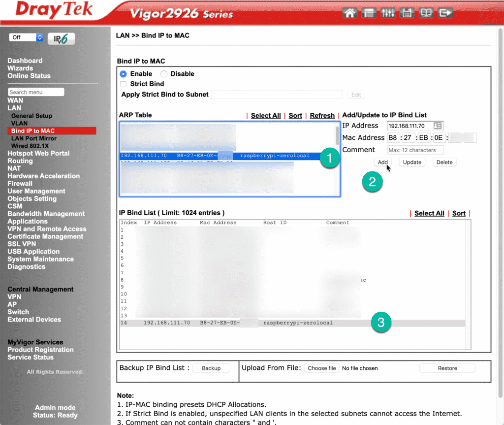Image resolution: width=504 pixels, height=425 pixels.
Task: Click the Refresh ARP table link
Action: [x=322, y=116]
